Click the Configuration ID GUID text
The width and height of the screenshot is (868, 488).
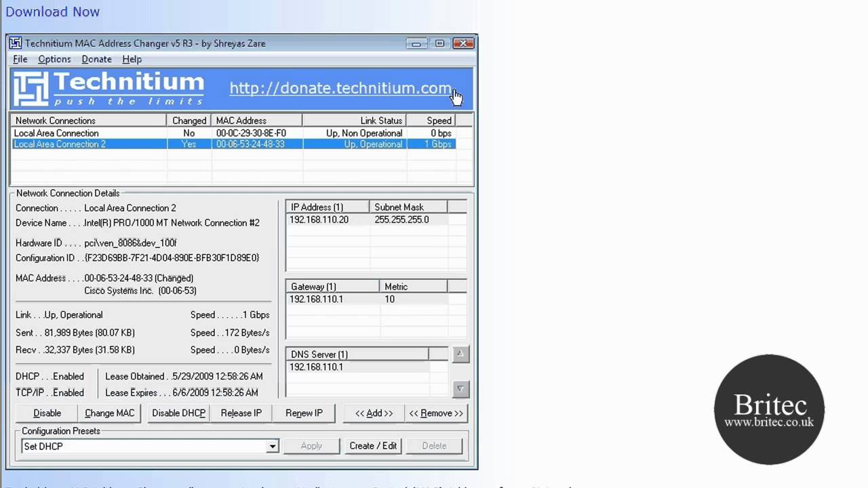172,258
